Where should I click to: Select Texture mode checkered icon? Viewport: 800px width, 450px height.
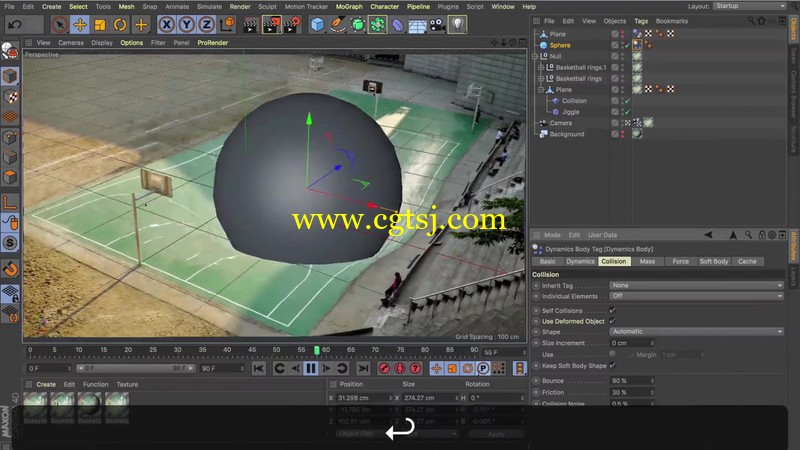click(x=10, y=96)
